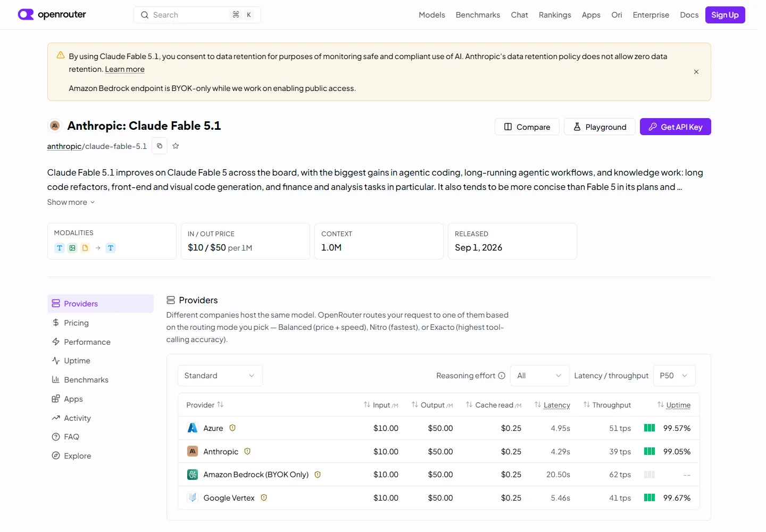
Task: Sort providers by Throughput column
Action: [x=607, y=405]
